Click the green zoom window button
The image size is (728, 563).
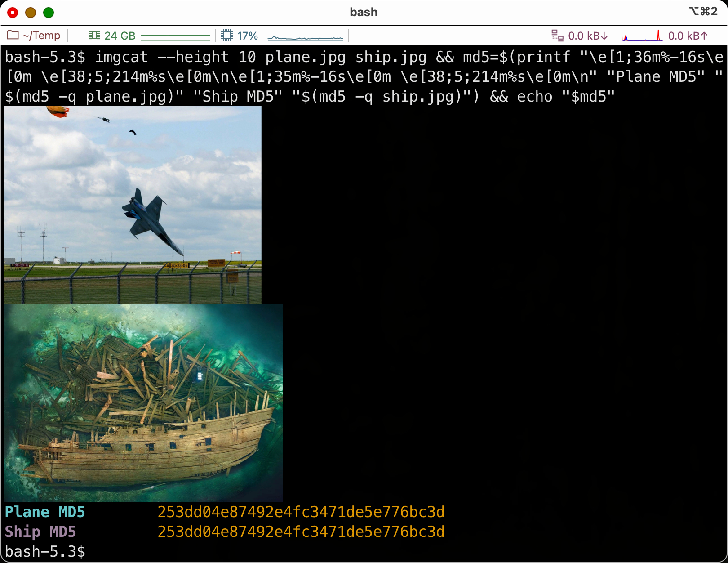coord(49,13)
